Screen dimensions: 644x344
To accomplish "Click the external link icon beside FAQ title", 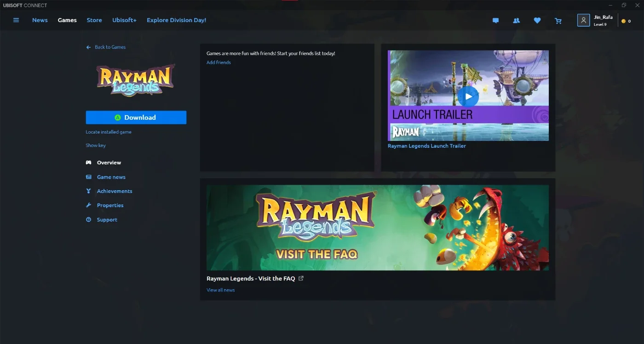I will [301, 278].
